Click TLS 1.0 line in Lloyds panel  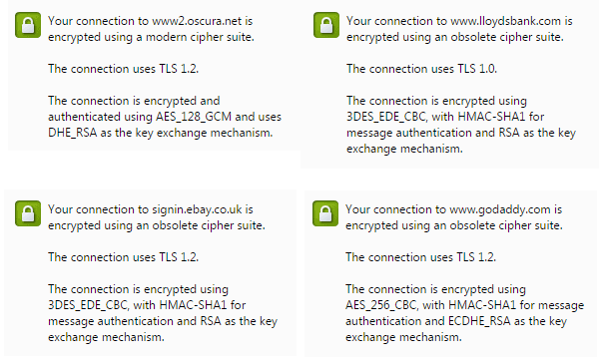[421, 69]
